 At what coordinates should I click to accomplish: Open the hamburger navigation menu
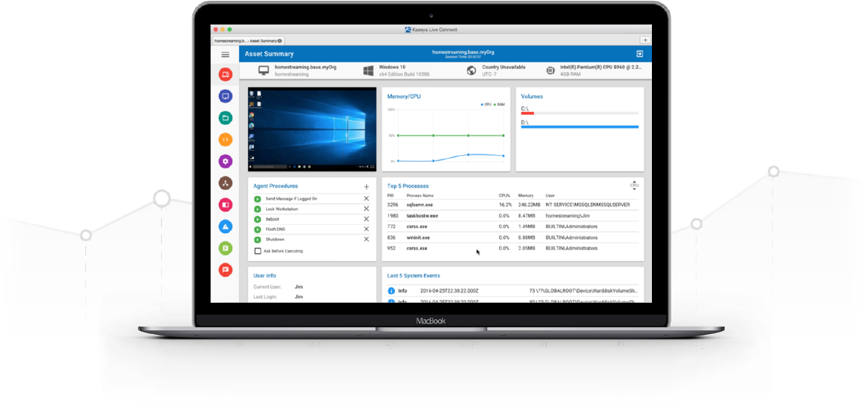click(x=225, y=54)
